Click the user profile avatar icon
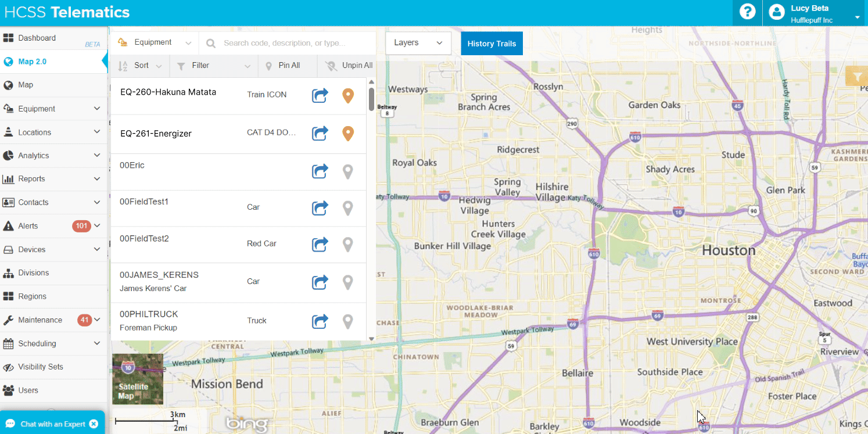This screenshot has width=868, height=434. pyautogui.click(x=777, y=12)
